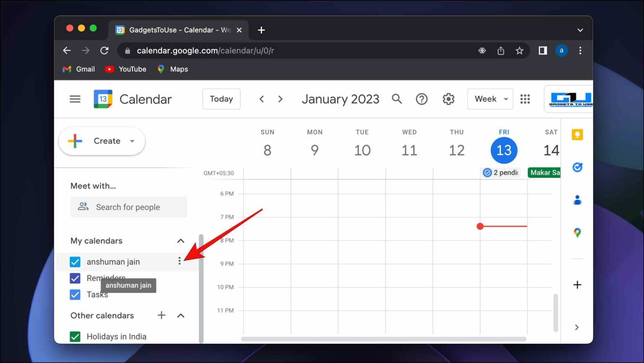The image size is (644, 363).
Task: Open Google Maps in the side panel
Action: coord(577,233)
